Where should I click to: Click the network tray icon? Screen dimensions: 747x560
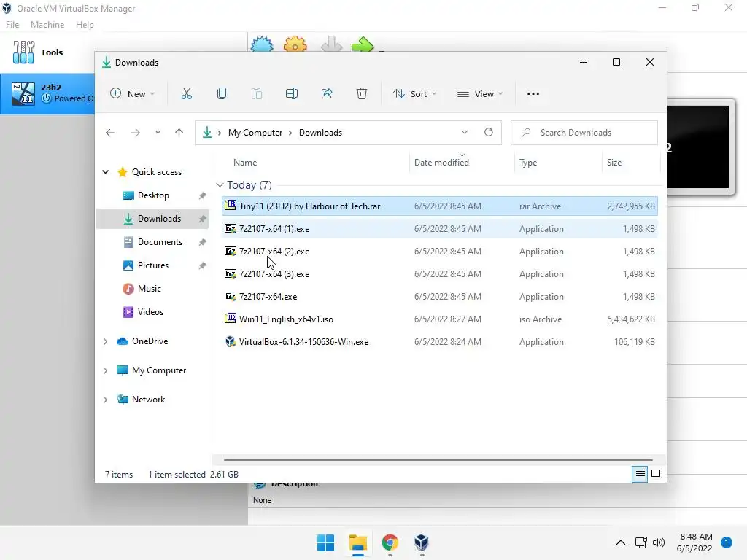click(640, 542)
